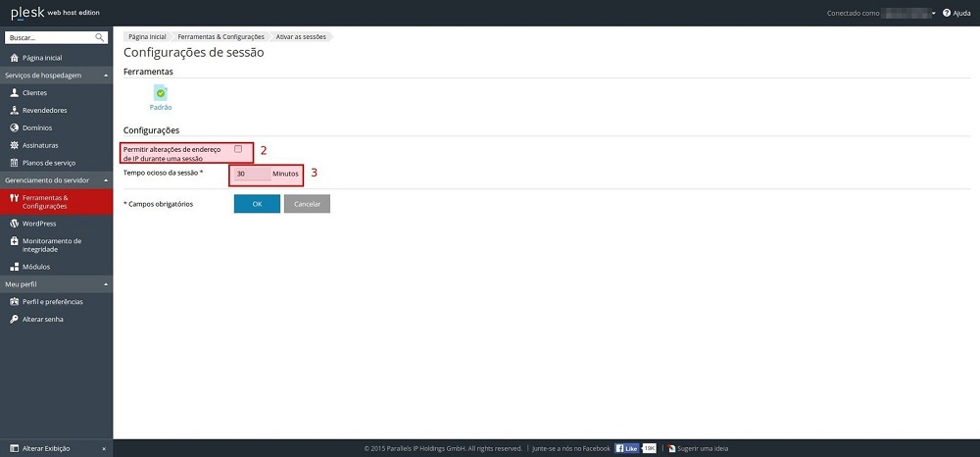The image size is (980, 457).
Task: Click the Página inicial home icon in sidebar
Action: (14, 58)
